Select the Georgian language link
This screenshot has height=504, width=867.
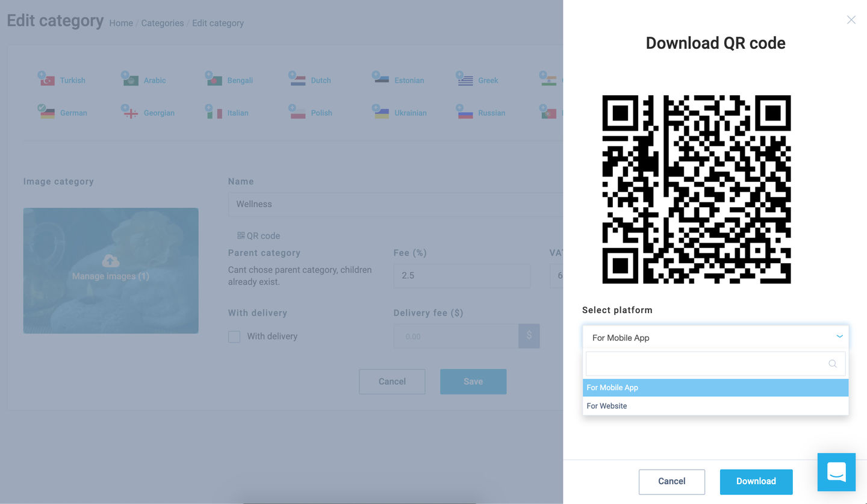(159, 113)
